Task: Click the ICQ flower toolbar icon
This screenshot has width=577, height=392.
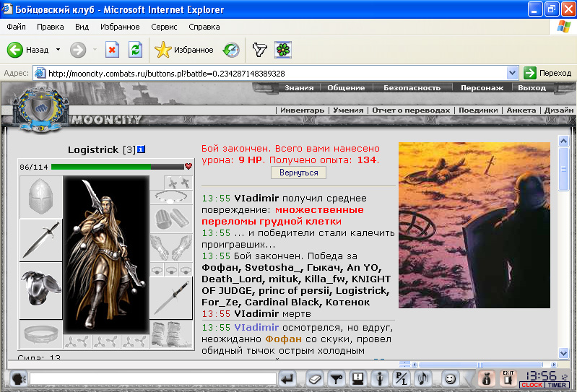Action: 283,50
